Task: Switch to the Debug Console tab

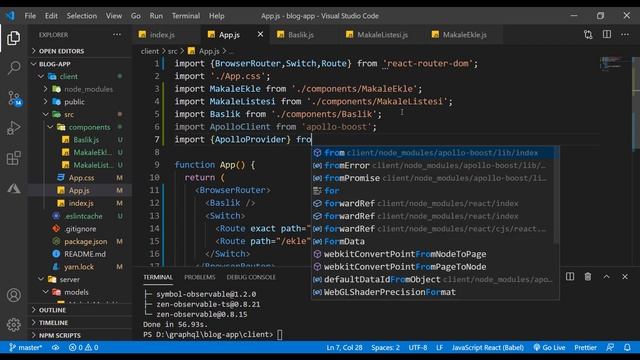Action: pos(251,277)
